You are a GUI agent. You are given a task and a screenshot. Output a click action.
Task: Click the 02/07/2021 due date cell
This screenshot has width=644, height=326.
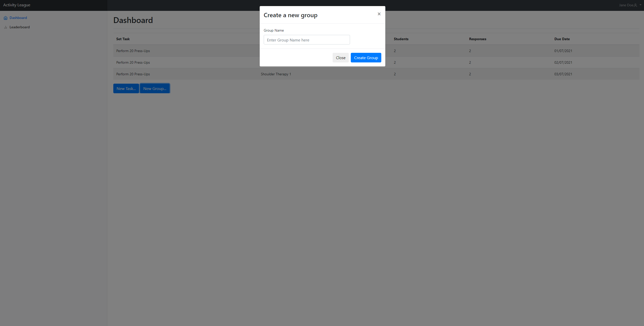coord(563,62)
